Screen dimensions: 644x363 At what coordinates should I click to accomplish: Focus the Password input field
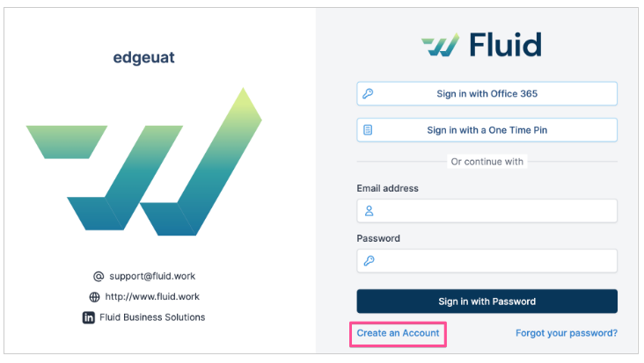click(x=487, y=261)
